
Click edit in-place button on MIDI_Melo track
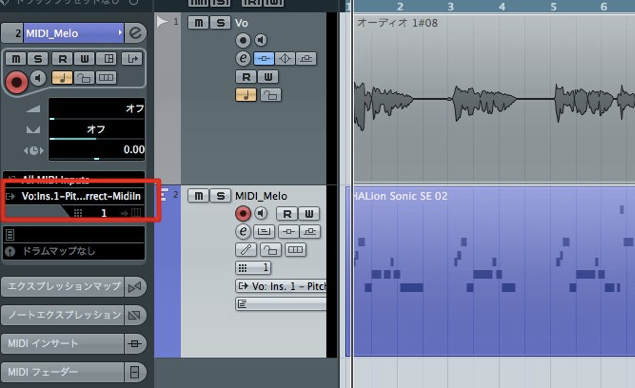click(264, 231)
